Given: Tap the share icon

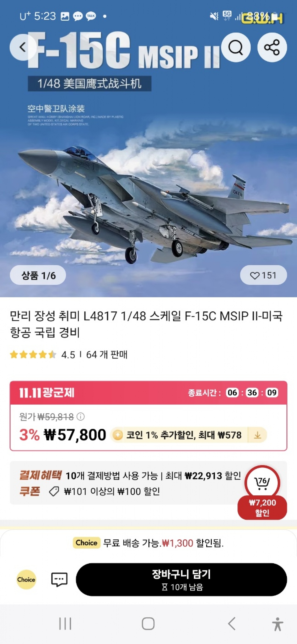Looking at the screenshot, I should pos(272,47).
